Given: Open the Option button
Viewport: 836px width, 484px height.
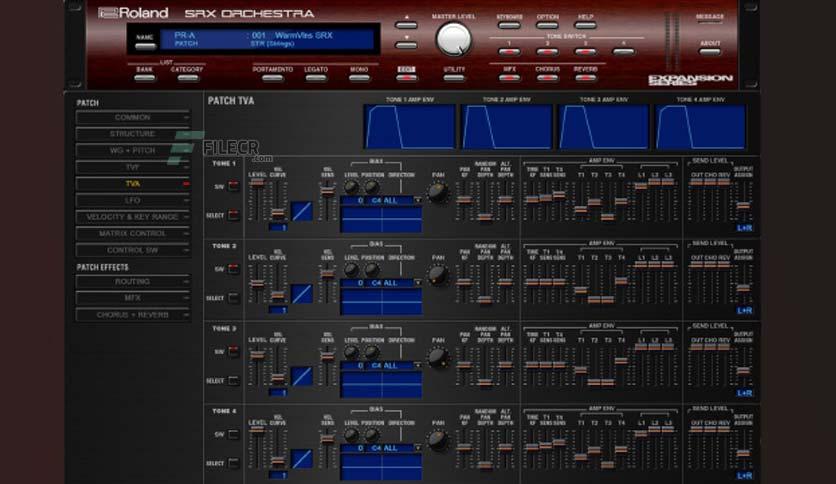Looking at the screenshot, I should 547,25.
